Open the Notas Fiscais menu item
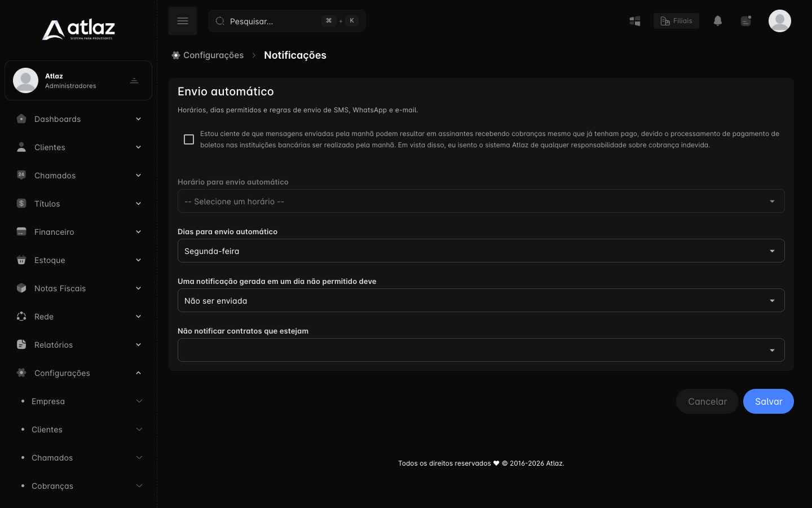Screen dimensions: 812x508 tap(78, 288)
